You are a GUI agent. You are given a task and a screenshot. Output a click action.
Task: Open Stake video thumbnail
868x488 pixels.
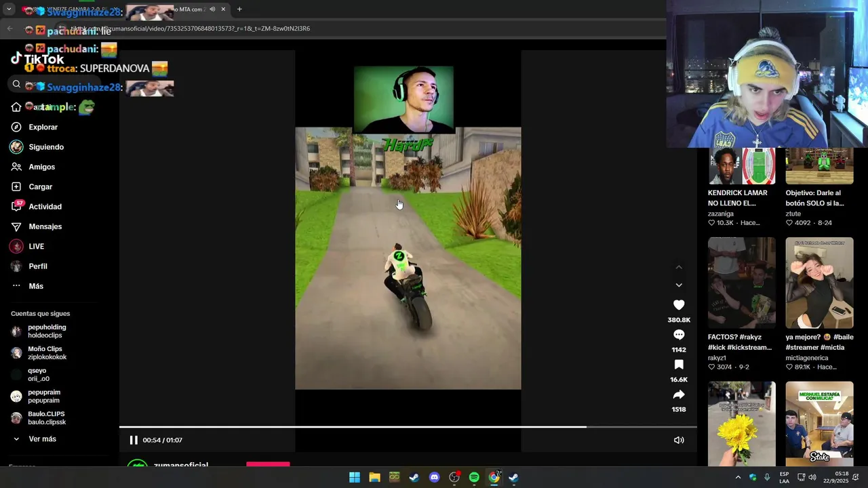pyautogui.click(x=819, y=424)
